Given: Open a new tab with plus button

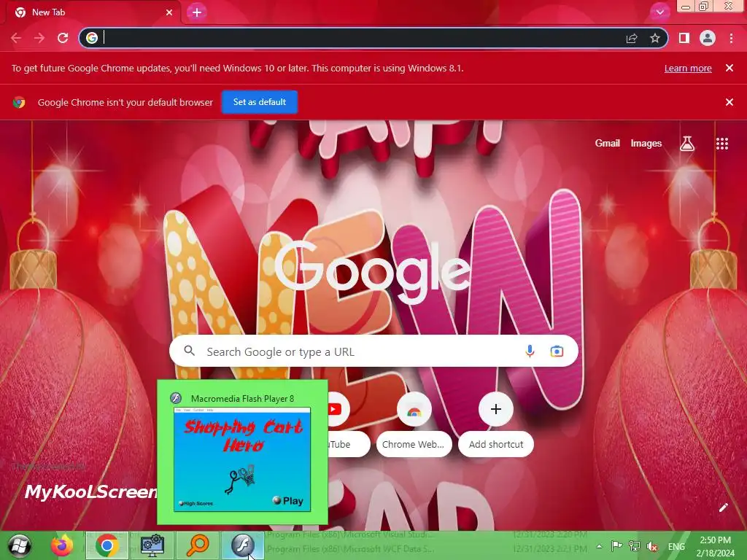Looking at the screenshot, I should point(197,12).
